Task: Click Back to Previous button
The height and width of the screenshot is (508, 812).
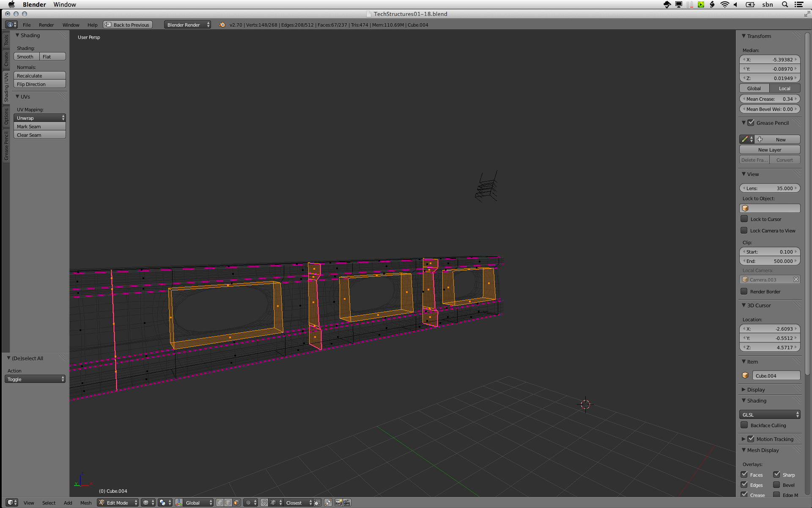Action: 128,25
